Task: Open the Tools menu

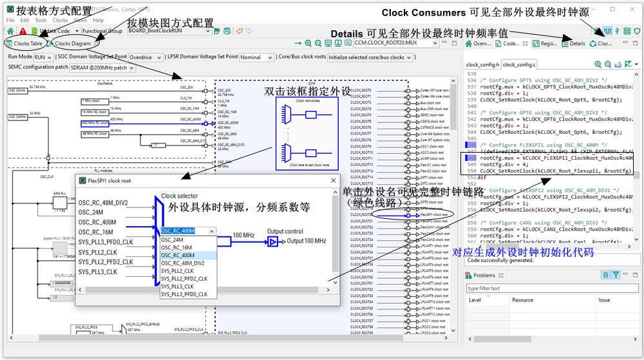Action: (x=41, y=20)
